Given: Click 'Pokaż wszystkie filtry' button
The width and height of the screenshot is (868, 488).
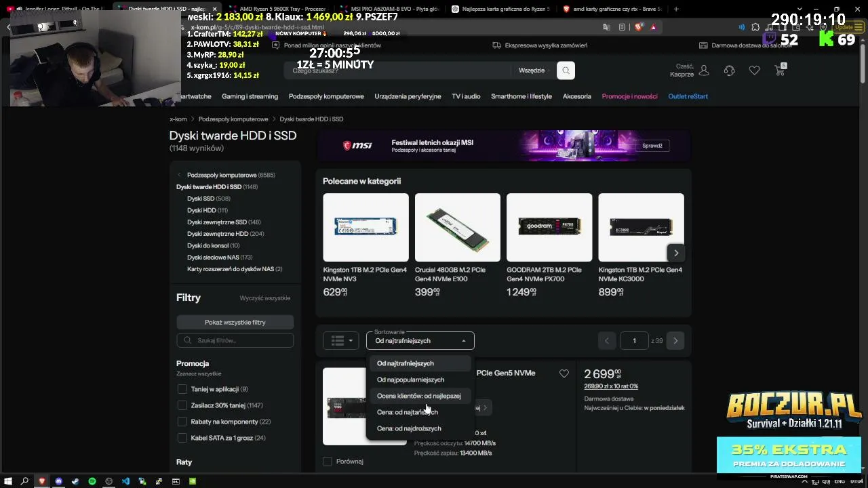Looking at the screenshot, I should pos(235,323).
